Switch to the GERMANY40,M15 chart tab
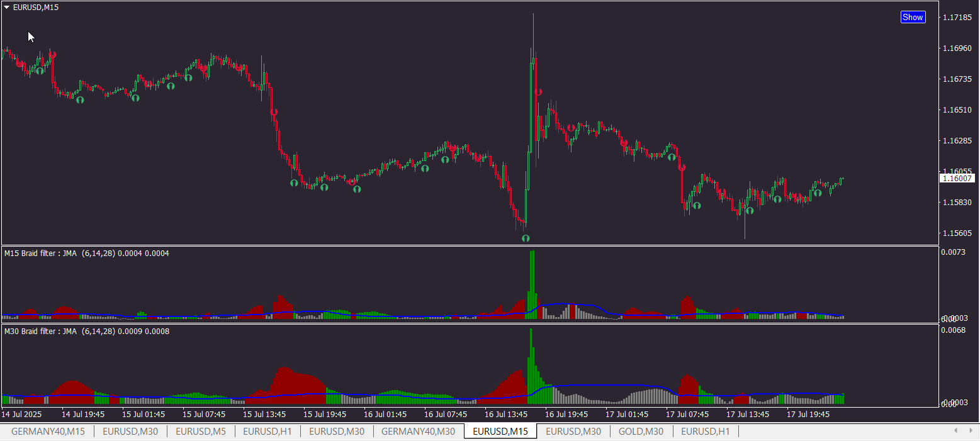This screenshot has height=441, width=980. (x=48, y=431)
